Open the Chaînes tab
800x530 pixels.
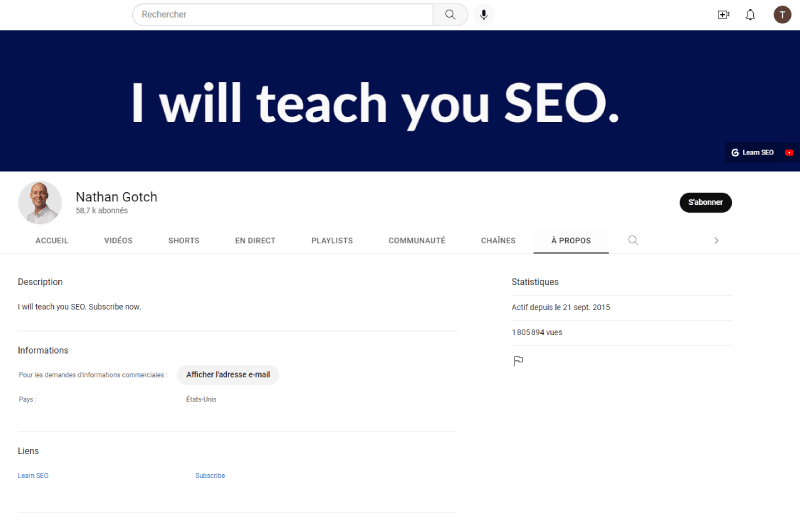click(x=498, y=240)
